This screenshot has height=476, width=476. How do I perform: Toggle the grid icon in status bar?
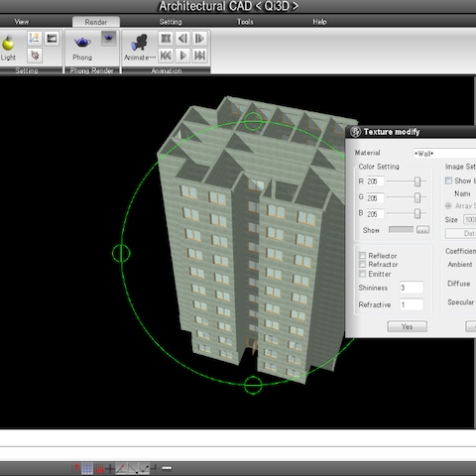point(87,468)
